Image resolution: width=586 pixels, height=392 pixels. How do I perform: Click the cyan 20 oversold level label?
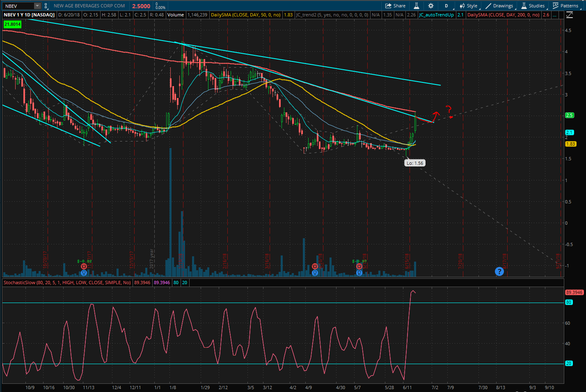click(568, 363)
